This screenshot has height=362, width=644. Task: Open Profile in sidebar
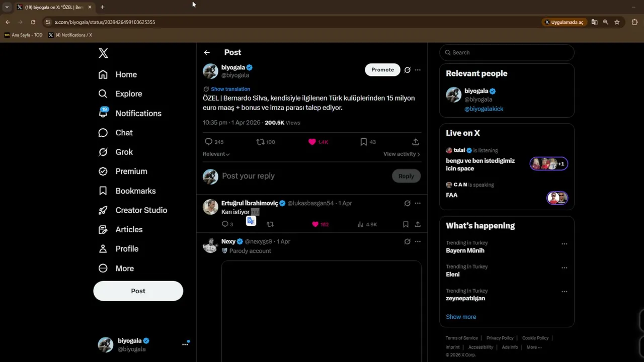pos(118,249)
